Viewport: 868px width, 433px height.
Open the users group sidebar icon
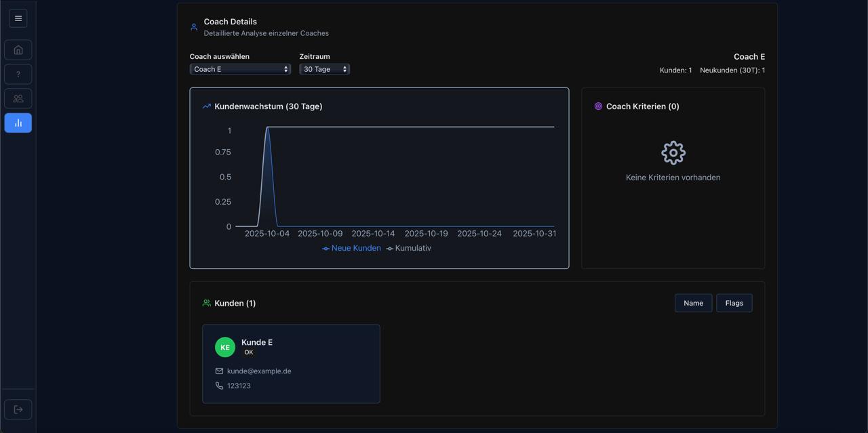click(x=18, y=99)
